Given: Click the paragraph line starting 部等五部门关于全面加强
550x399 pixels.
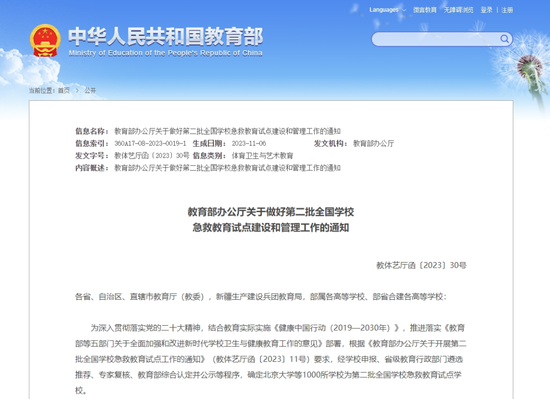Looking at the screenshot, I should (271, 344).
